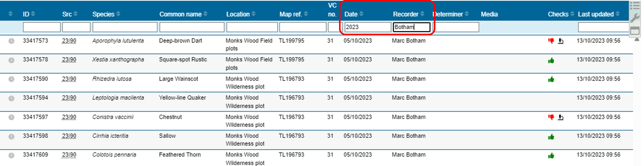Image resolution: width=644 pixels, height=166 pixels.
Task: Open the wrench settings tool icon
Action: coord(635,18)
